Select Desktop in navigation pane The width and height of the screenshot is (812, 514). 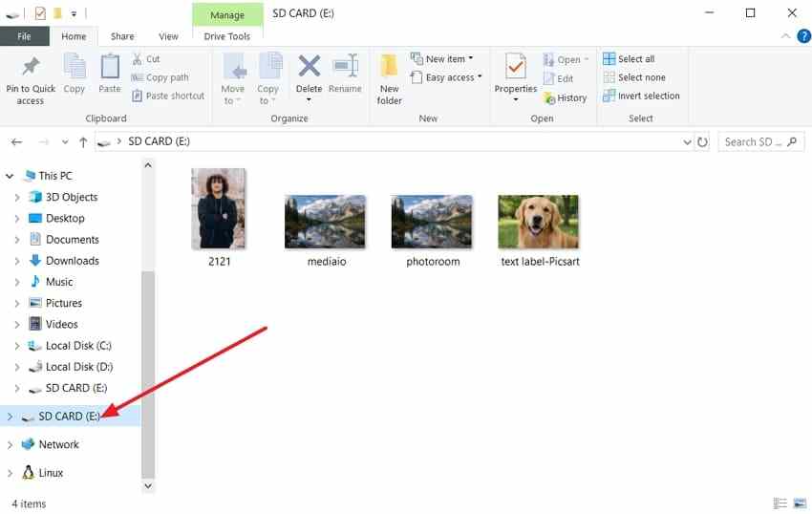coord(65,218)
